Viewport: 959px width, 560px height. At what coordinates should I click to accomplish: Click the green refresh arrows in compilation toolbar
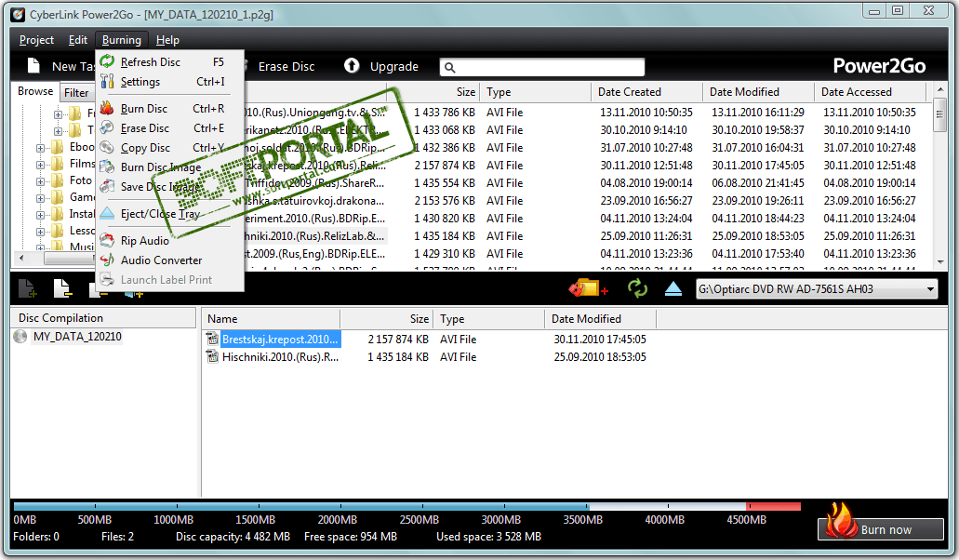[637, 288]
